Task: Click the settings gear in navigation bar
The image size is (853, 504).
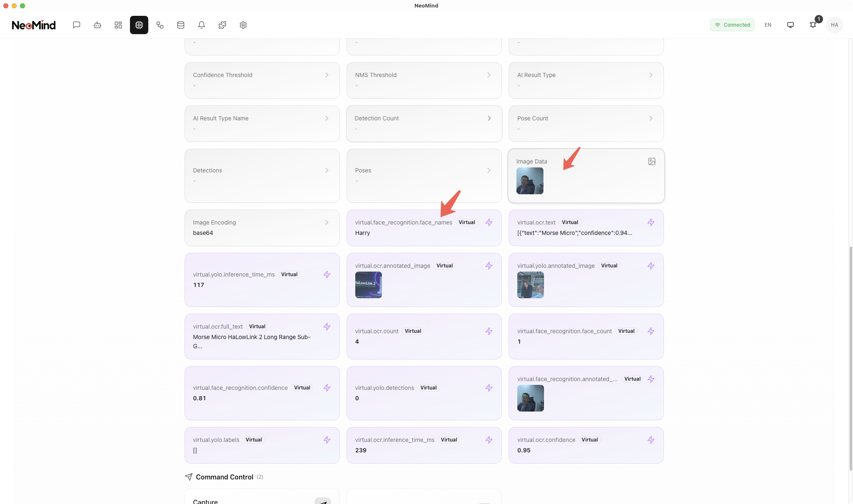Action: point(243,25)
